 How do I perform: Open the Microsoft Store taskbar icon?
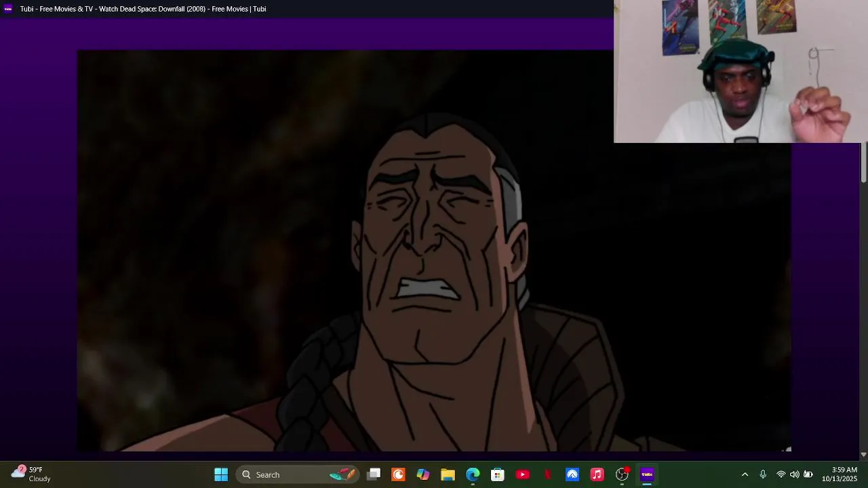point(498,474)
